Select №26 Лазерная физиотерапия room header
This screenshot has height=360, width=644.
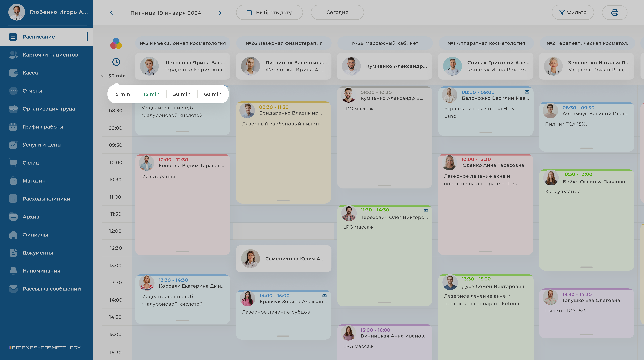pos(284,43)
